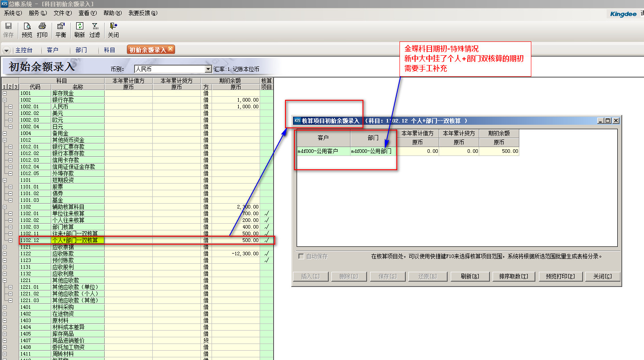Run the Balance (平衡) check tool
Image resolution: width=644 pixels, height=360 pixels.
pos(61,30)
